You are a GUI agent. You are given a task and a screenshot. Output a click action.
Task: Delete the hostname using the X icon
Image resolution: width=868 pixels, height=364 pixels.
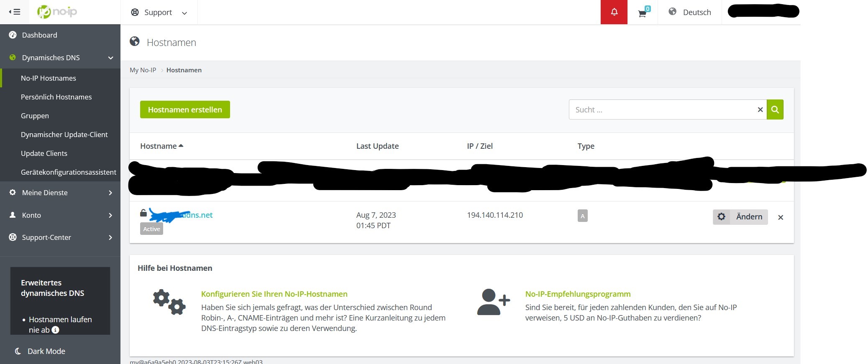point(780,217)
